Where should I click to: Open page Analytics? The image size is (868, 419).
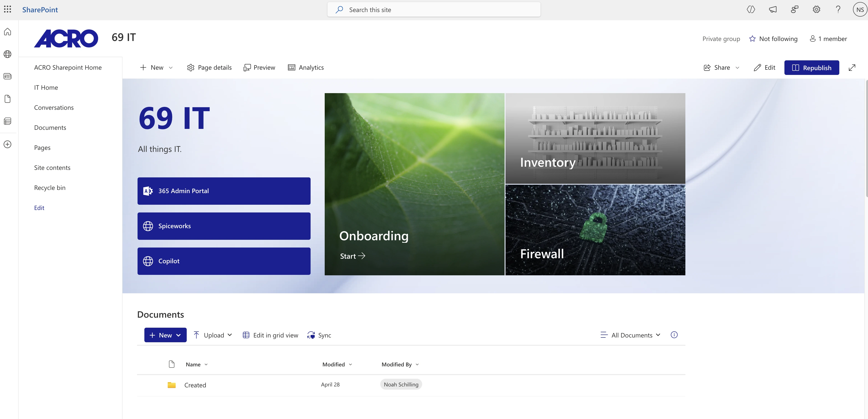[x=306, y=67]
